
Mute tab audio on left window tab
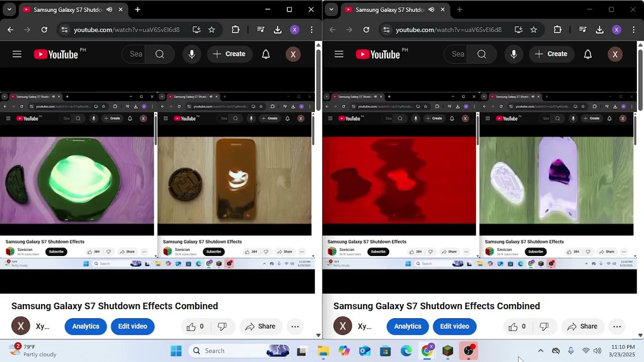[109, 10]
